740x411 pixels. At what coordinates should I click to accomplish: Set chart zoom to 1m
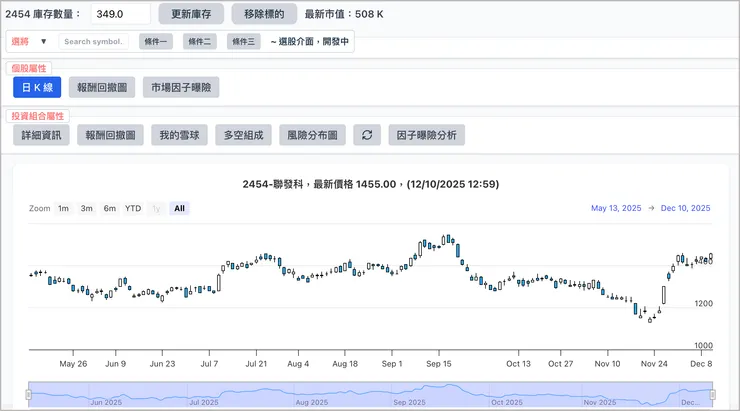(63, 208)
